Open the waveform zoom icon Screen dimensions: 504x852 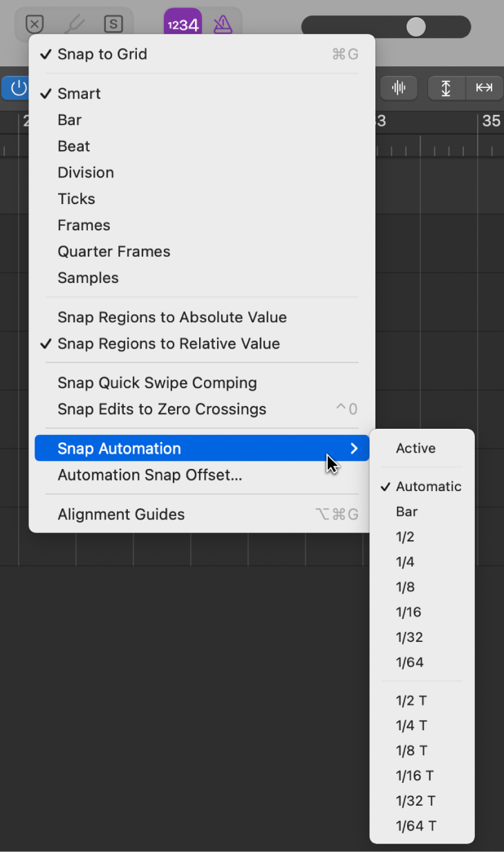[399, 88]
